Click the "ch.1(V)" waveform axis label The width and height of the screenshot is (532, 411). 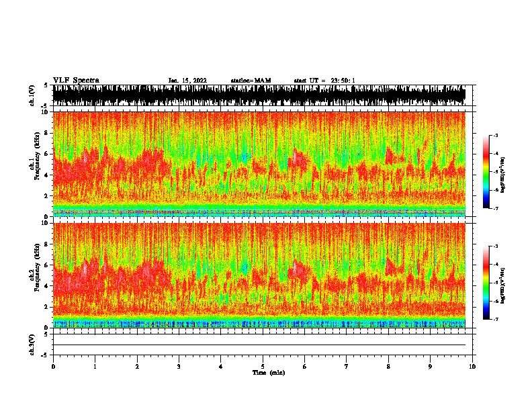click(32, 95)
